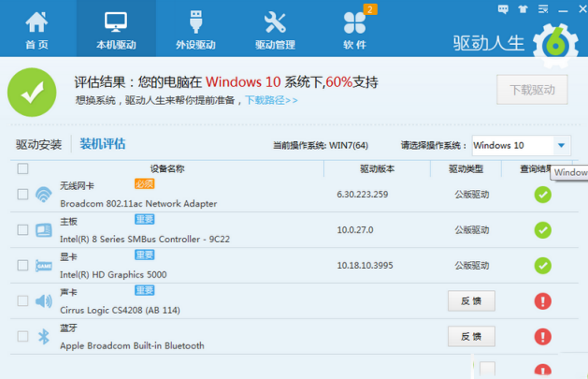Check the 蓝牙 row checkbox
The height and width of the screenshot is (379, 588).
coord(22,336)
